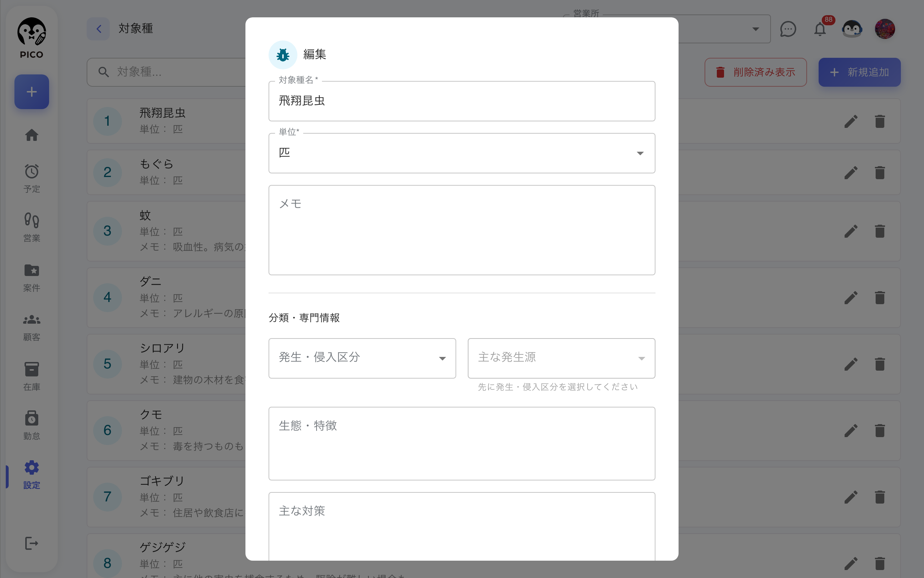Image resolution: width=924 pixels, height=578 pixels.
Task: Open the 営業所 office dropdown arrow
Action: coord(755,29)
